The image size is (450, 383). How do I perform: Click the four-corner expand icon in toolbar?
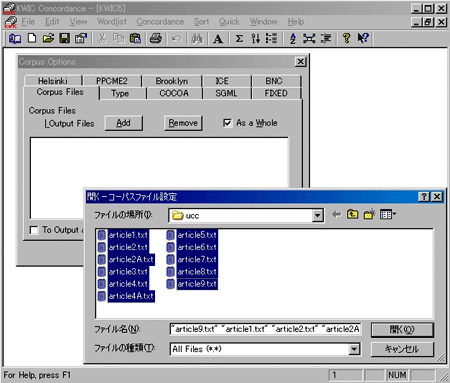pos(309,39)
